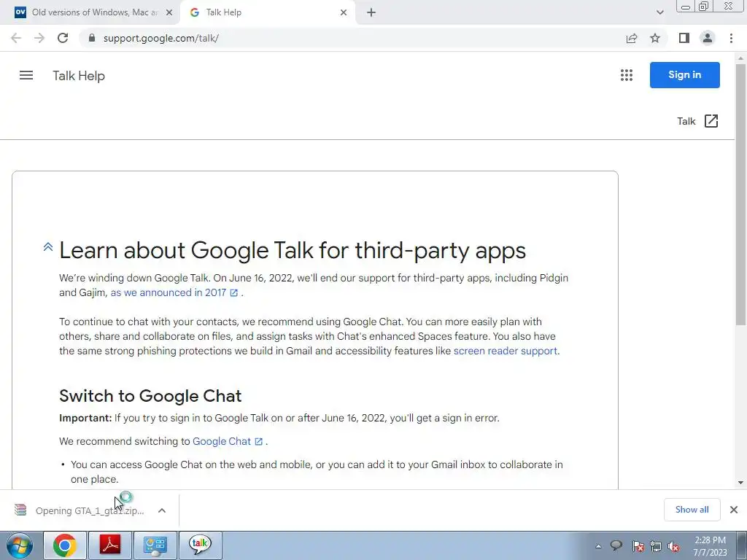Open the taskbar clock showing 2:28 PM
The image size is (747, 560).
710,546
